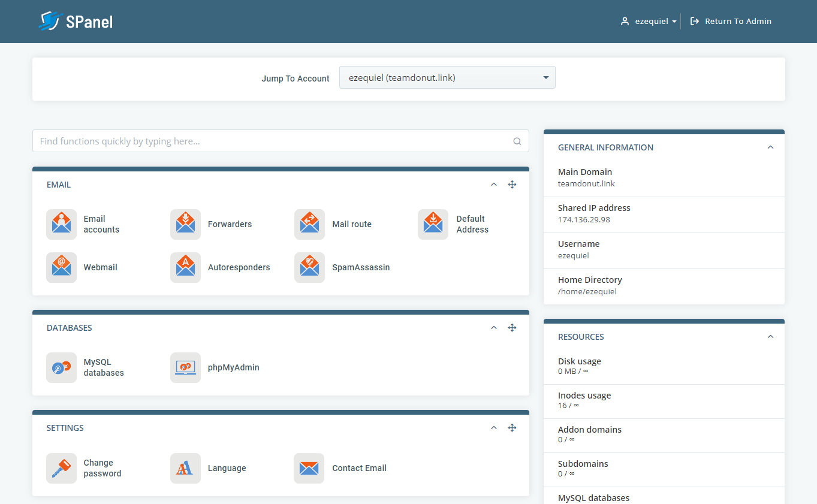
Task: Click the teamdonut.link main domain value
Action: pos(586,183)
